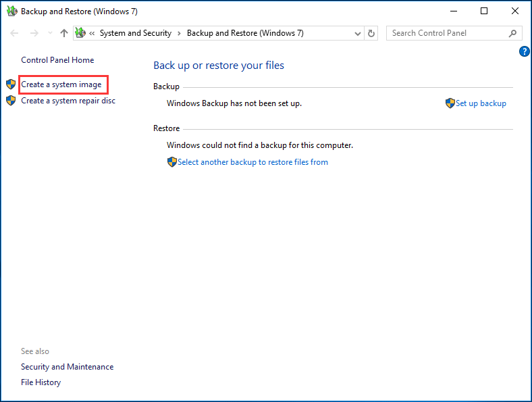Click the Forward navigation arrow
Screen dimensions: 532x402
tap(34, 33)
